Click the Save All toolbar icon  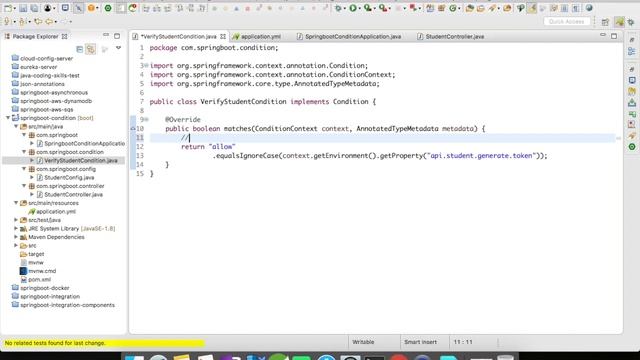click(34, 8)
